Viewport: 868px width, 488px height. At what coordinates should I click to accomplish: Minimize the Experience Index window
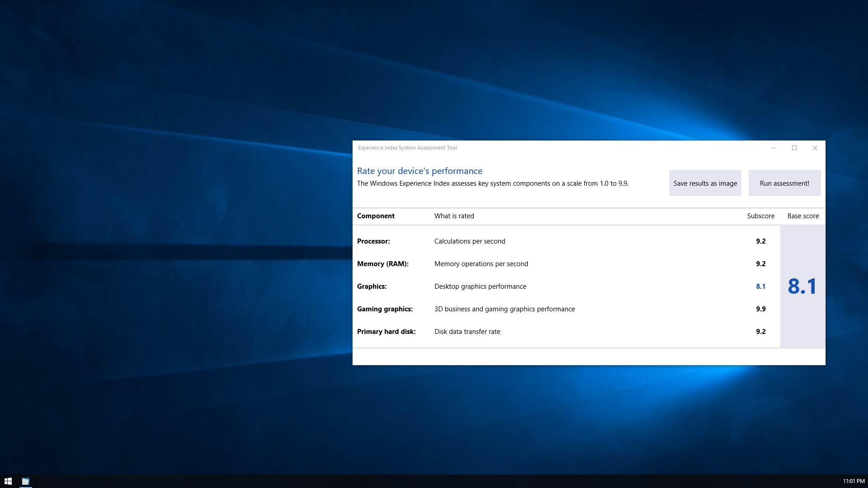774,148
